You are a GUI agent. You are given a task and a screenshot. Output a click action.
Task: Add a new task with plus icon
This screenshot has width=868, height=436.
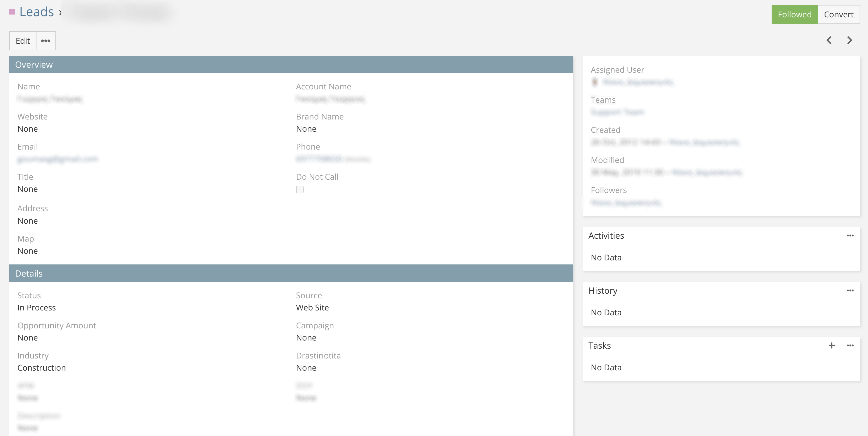tap(831, 345)
